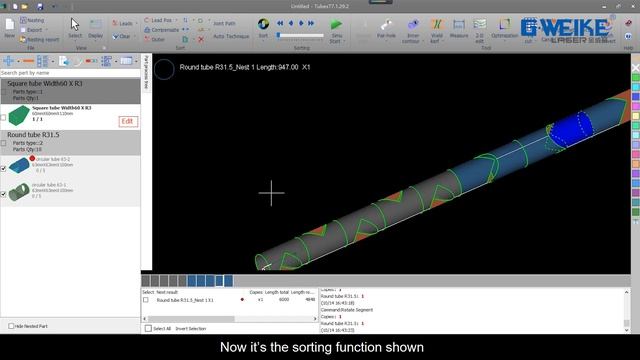Click the Lead Pos tool
The height and width of the screenshot is (360, 640).
(x=158, y=20)
